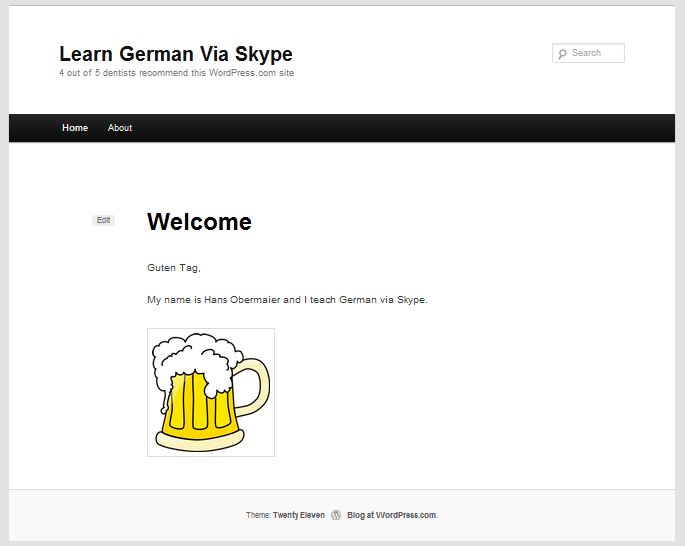Click the Theme: label in the footer
The image size is (685, 546).
coord(258,515)
